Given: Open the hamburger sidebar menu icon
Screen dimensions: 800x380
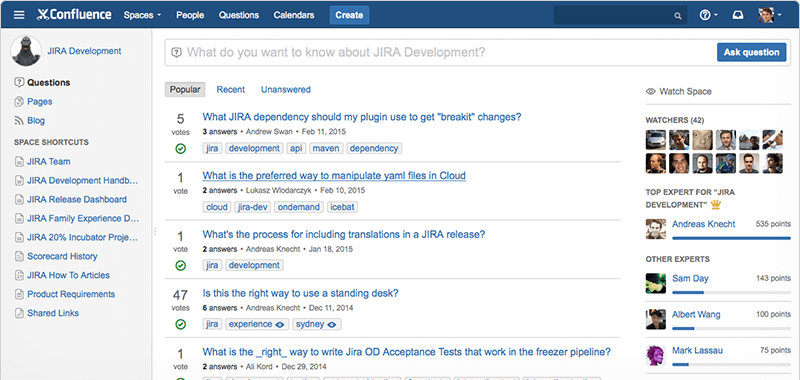Looking at the screenshot, I should click(19, 15).
